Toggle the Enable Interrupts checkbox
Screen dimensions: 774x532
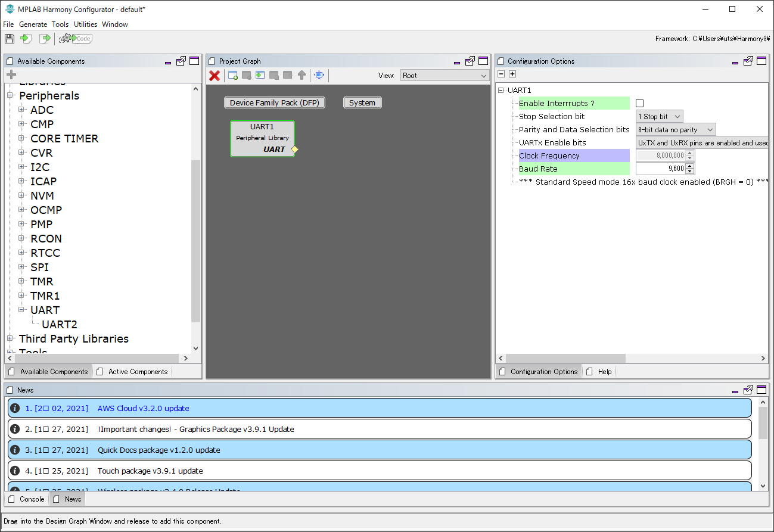pos(640,104)
